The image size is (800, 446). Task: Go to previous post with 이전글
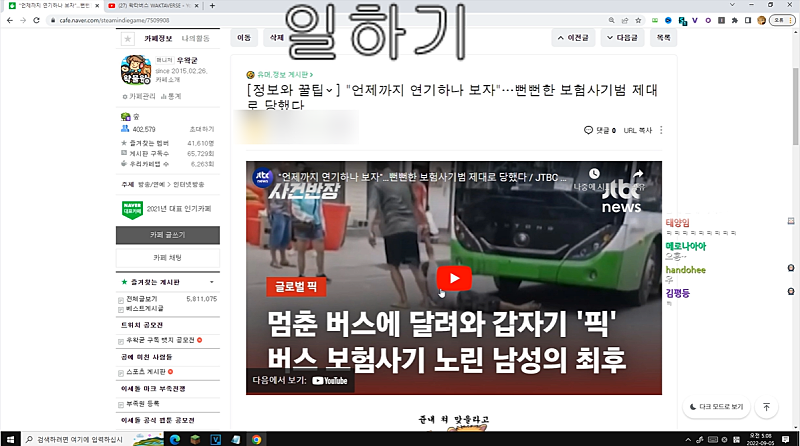click(x=573, y=38)
